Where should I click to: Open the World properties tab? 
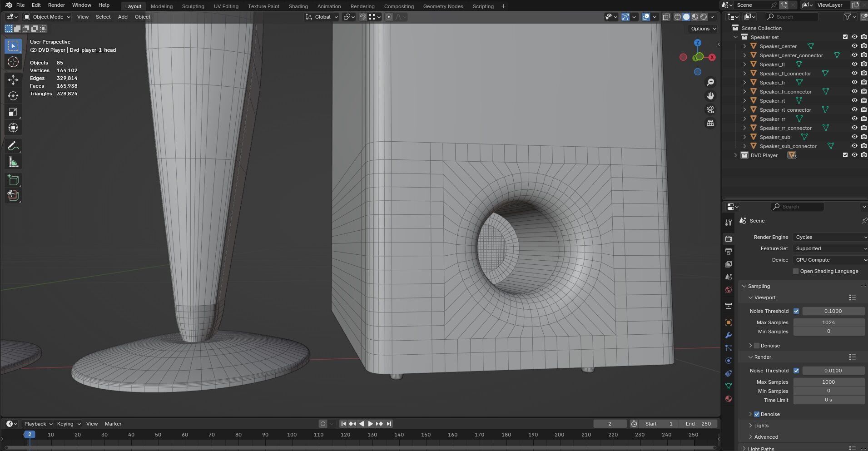point(729,290)
